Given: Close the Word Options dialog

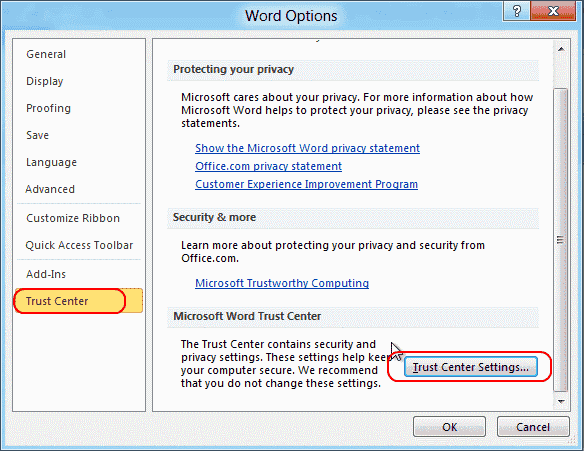Looking at the screenshot, I should click(x=553, y=11).
